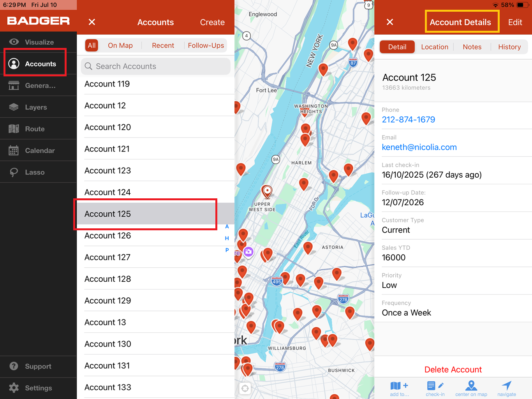Open the Calendar icon in sidebar

[x=14, y=150]
